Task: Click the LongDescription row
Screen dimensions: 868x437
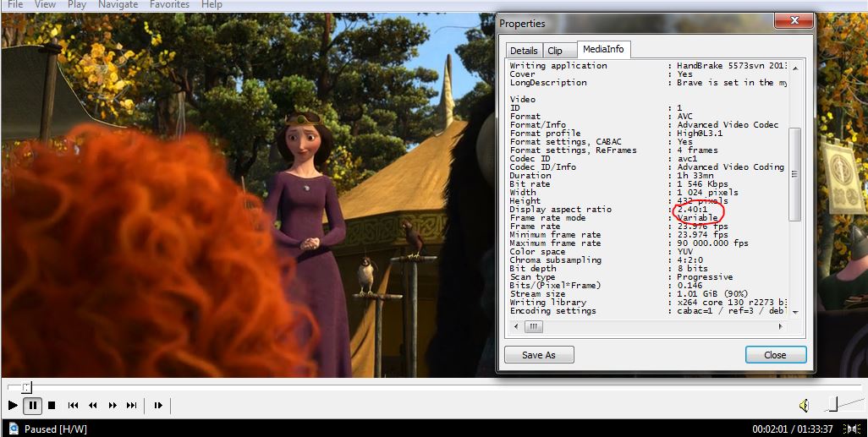Action: 648,83
